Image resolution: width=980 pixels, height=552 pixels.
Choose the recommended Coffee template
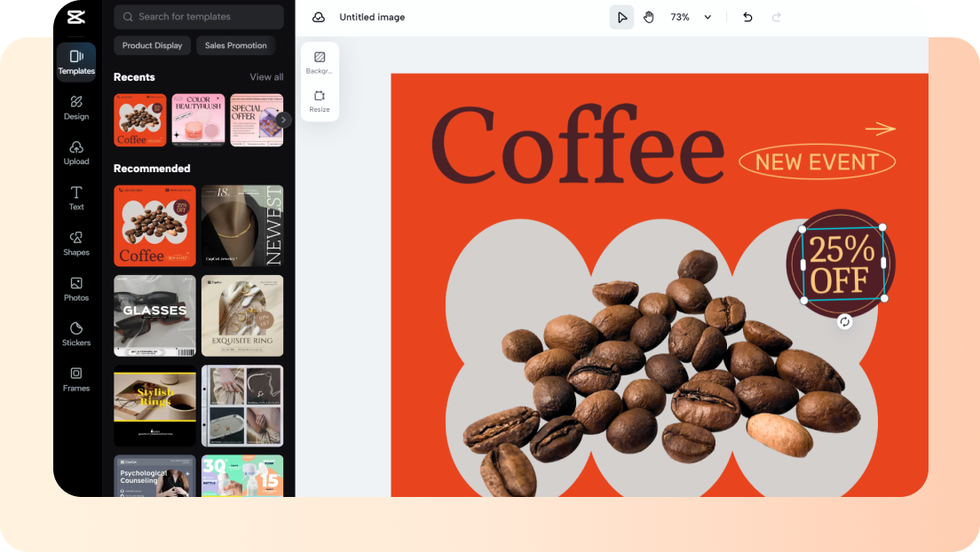pyautogui.click(x=154, y=225)
